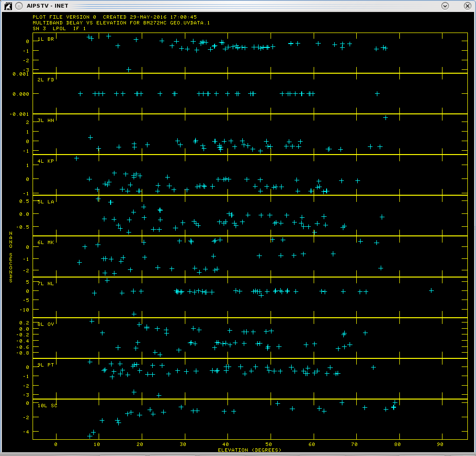
Task: Click the SN 3 LPOL IF 1 line
Action: tap(59, 29)
